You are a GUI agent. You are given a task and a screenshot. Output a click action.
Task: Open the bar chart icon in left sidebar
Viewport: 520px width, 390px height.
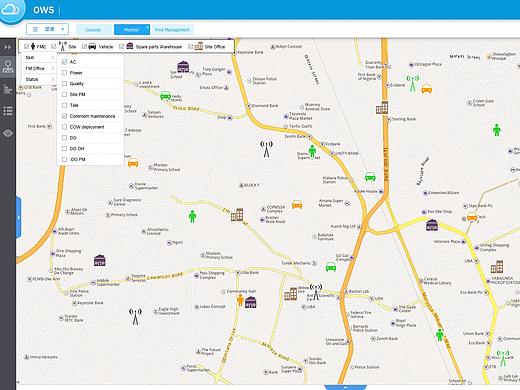click(8, 89)
